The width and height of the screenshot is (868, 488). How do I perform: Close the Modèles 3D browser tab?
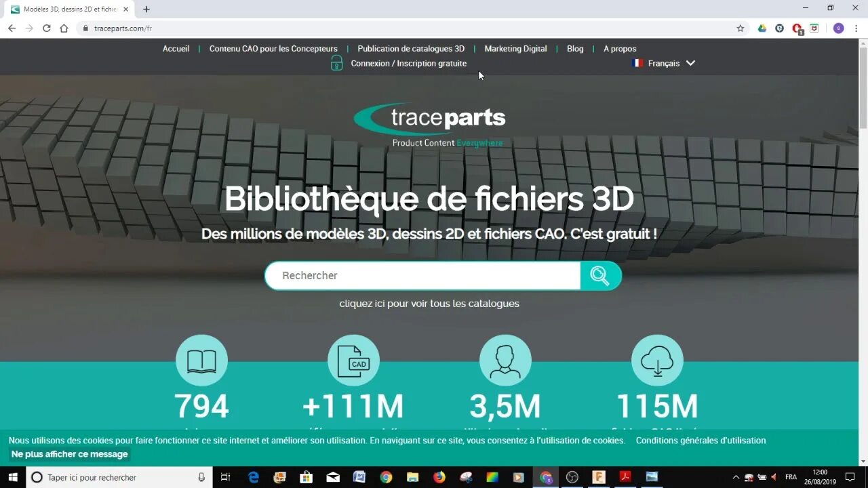tap(125, 9)
